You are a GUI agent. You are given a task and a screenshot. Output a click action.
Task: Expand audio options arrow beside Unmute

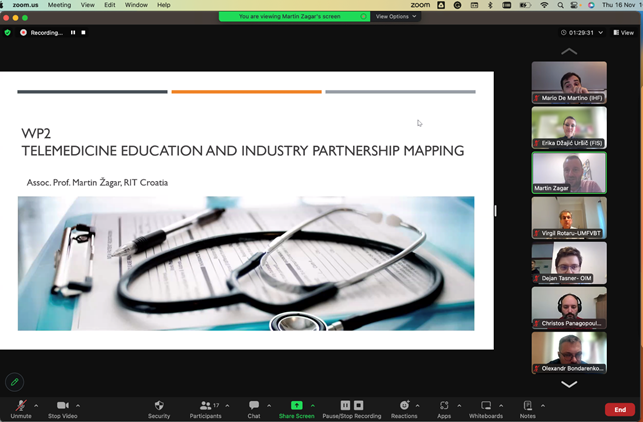point(36,405)
